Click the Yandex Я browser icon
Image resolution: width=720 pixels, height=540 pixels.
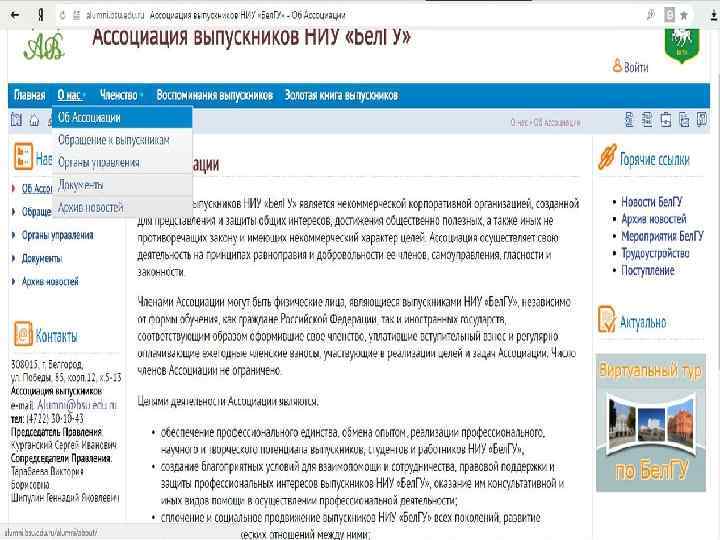[41, 15]
